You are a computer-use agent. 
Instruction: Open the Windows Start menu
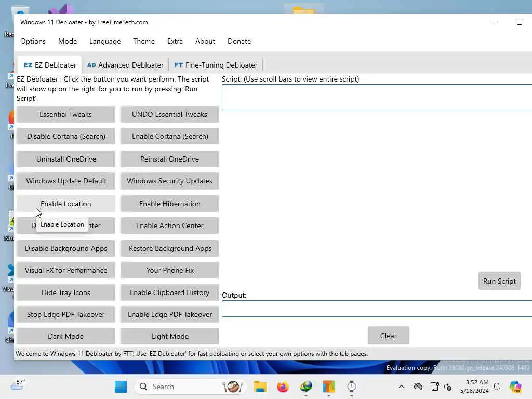(121, 387)
